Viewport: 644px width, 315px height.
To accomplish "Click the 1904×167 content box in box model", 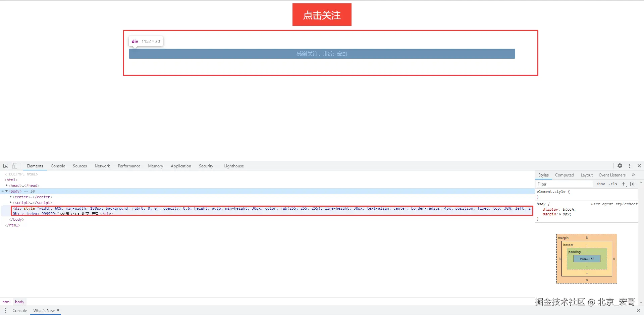I will [x=587, y=259].
